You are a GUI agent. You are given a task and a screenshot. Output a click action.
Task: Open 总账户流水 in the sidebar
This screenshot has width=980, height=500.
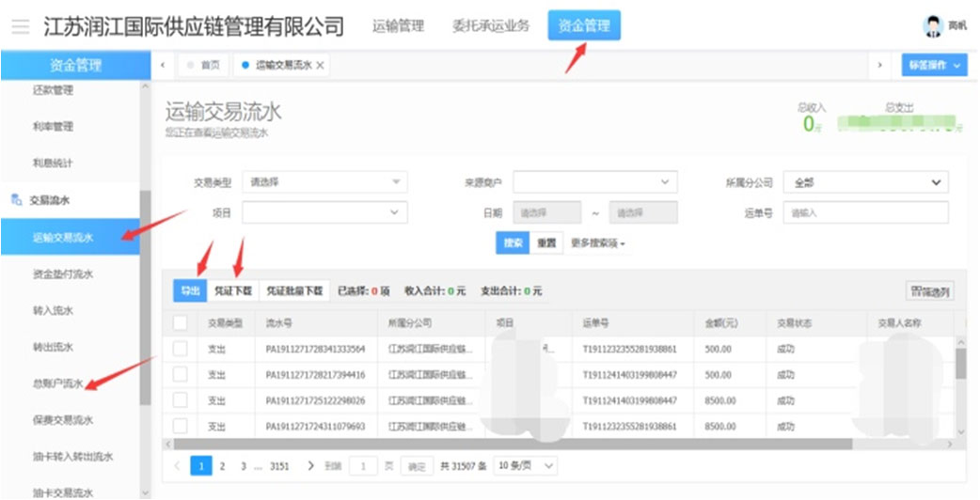point(57,383)
